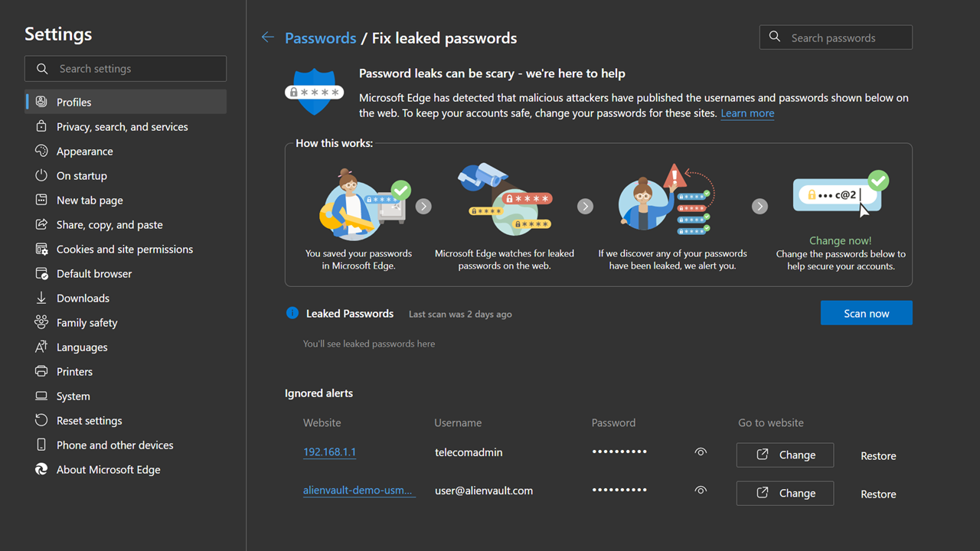Screen dimensions: 980x551
Task: Click the Printers icon in sidebar
Action: click(x=41, y=371)
